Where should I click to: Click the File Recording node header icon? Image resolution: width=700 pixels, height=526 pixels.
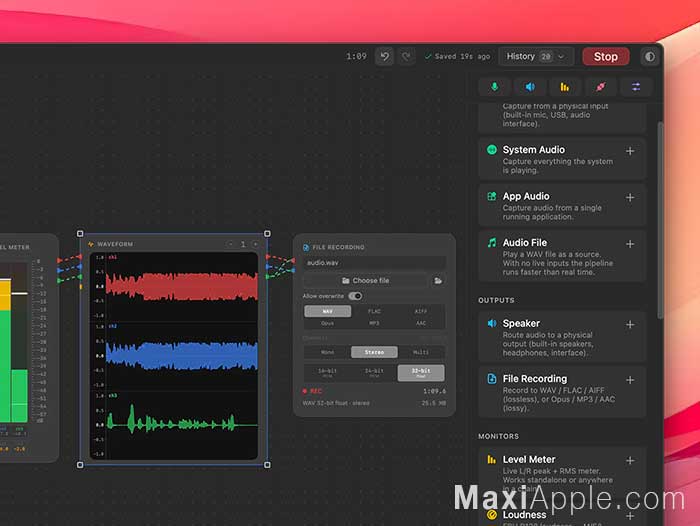pos(306,247)
